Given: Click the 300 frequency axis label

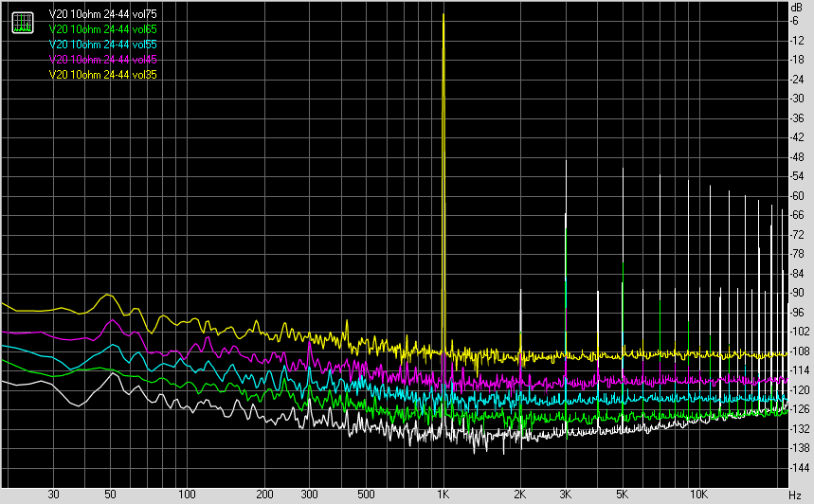Looking at the screenshot, I should 310,495.
